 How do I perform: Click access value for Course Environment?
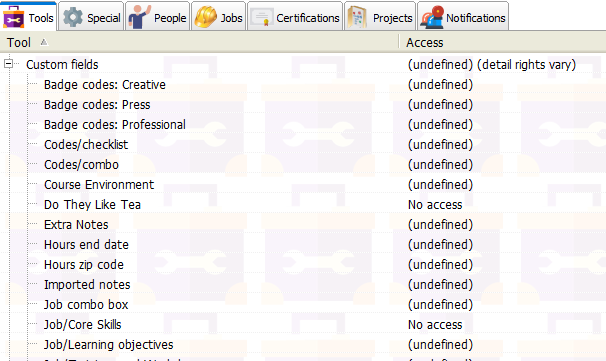pyautogui.click(x=440, y=185)
